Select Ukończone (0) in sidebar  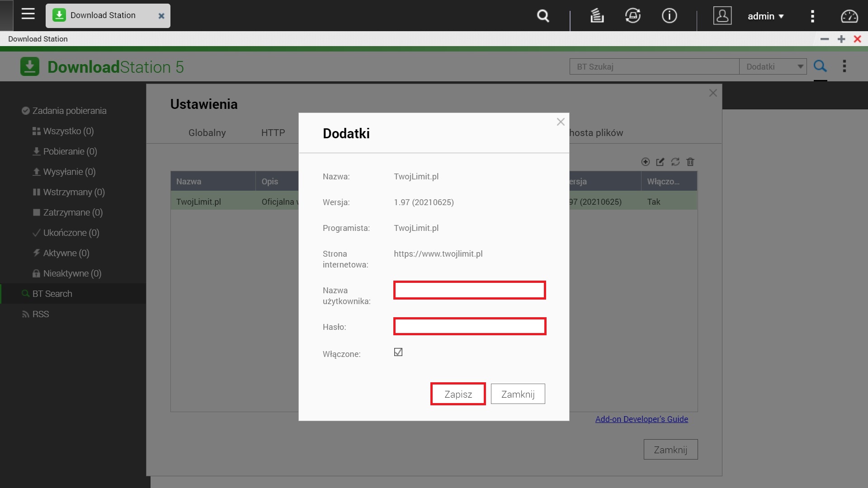click(x=66, y=233)
